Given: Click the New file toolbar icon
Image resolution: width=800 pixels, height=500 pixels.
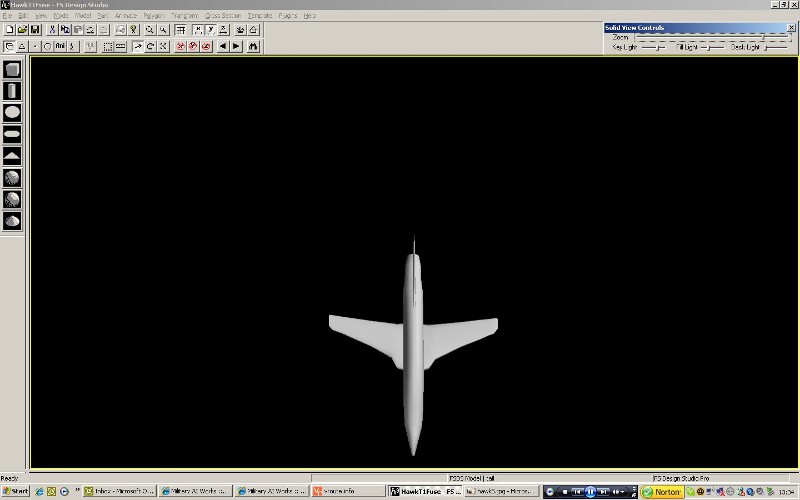Looking at the screenshot, I should click(9, 30).
